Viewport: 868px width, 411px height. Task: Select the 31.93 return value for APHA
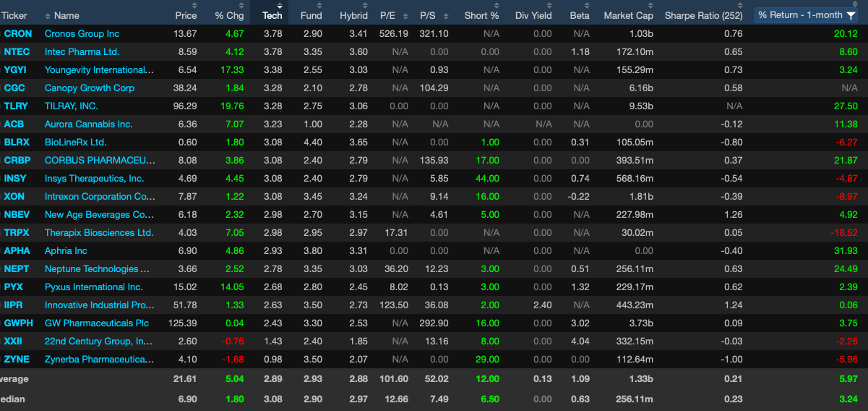point(846,251)
